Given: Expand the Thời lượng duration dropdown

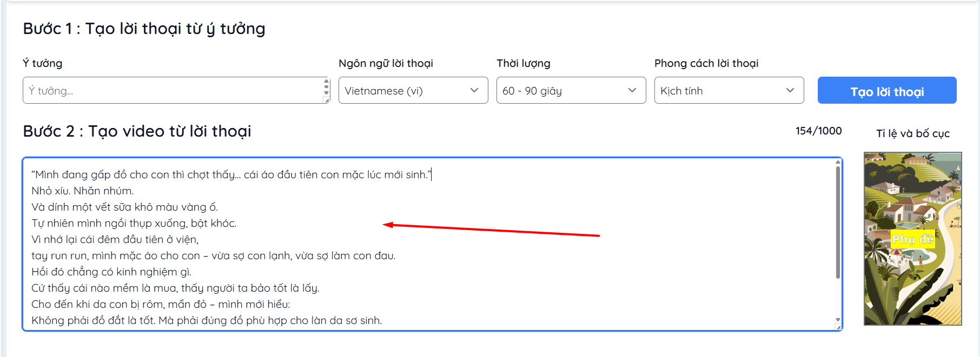Looking at the screenshot, I should tap(571, 90).
